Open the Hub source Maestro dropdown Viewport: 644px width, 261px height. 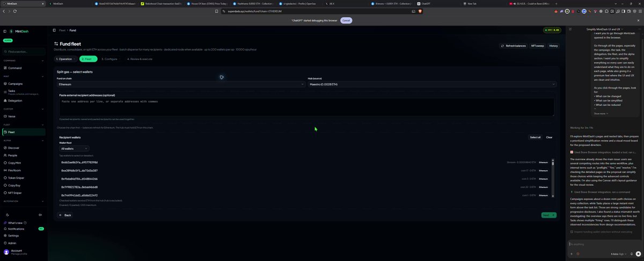432,84
